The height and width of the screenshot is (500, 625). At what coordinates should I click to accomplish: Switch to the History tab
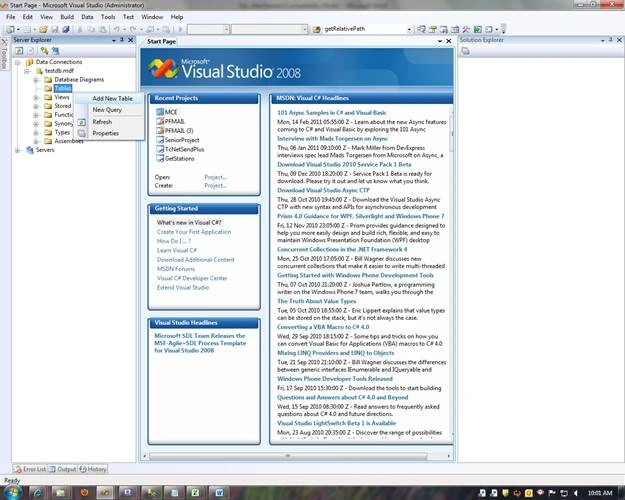pos(93,469)
